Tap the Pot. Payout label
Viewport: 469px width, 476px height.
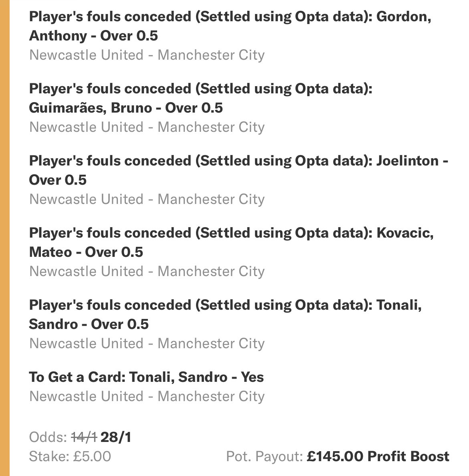[x=265, y=457]
